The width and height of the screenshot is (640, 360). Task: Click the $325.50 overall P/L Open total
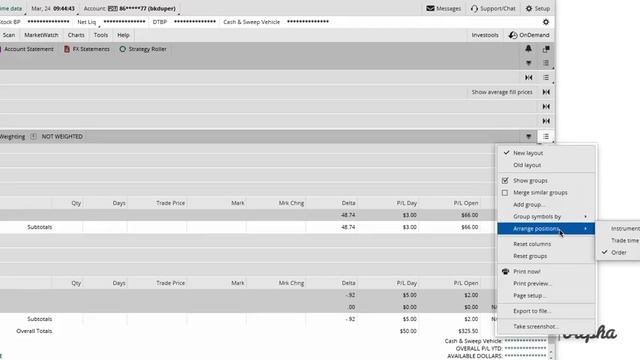pos(468,331)
